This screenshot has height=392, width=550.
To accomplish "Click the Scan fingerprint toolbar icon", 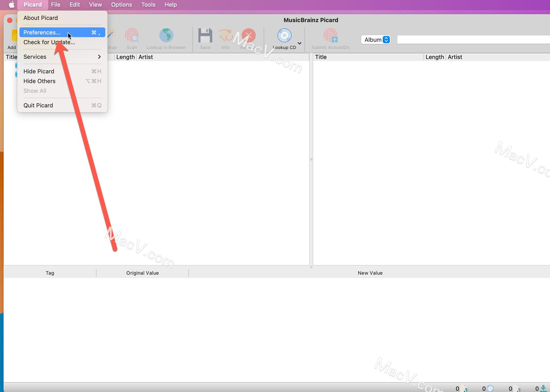I will click(132, 35).
